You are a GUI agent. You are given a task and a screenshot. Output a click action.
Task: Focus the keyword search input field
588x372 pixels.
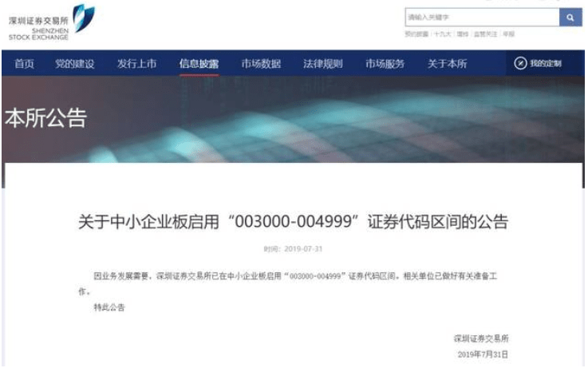point(482,18)
